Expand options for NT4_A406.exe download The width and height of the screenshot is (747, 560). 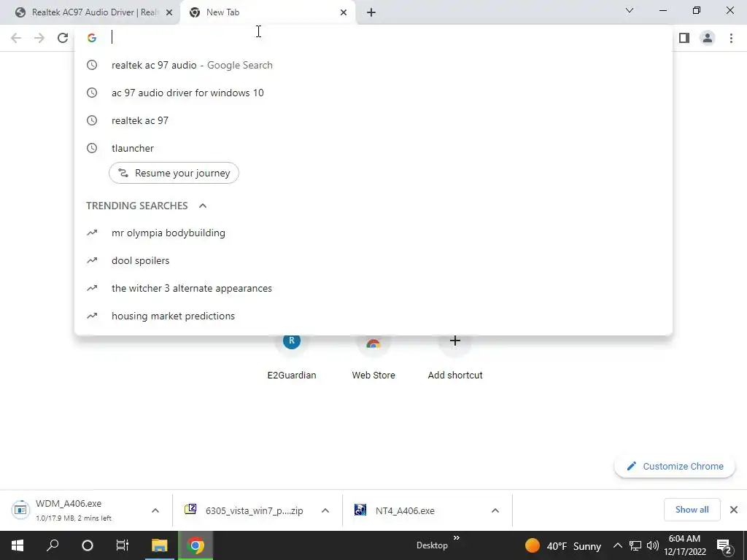pos(495,510)
